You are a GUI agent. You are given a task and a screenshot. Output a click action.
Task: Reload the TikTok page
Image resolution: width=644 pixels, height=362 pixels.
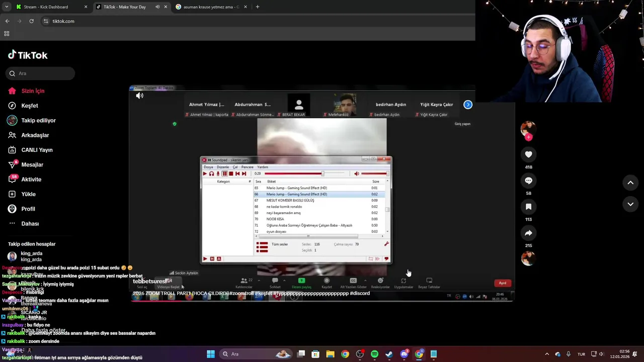(x=31, y=21)
